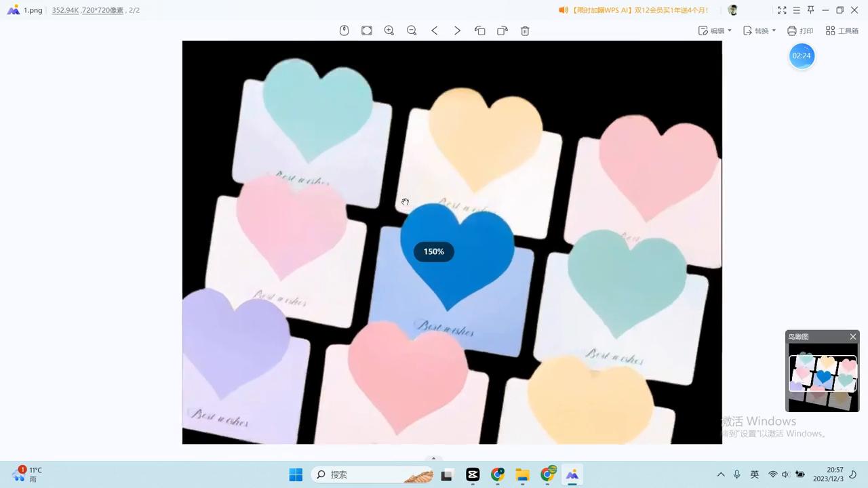Open the hamburger main menu
This screenshot has width=868, height=488.
click(x=796, y=10)
